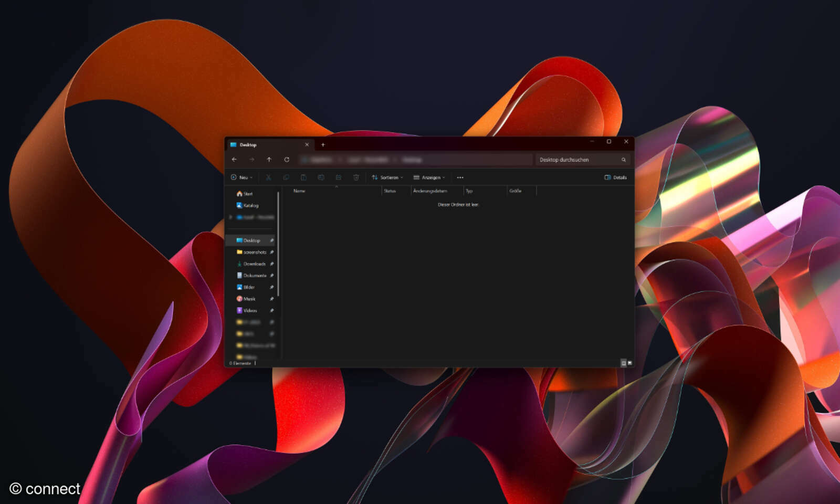
Task: Navigate to Start in the sidebar
Action: (x=247, y=194)
